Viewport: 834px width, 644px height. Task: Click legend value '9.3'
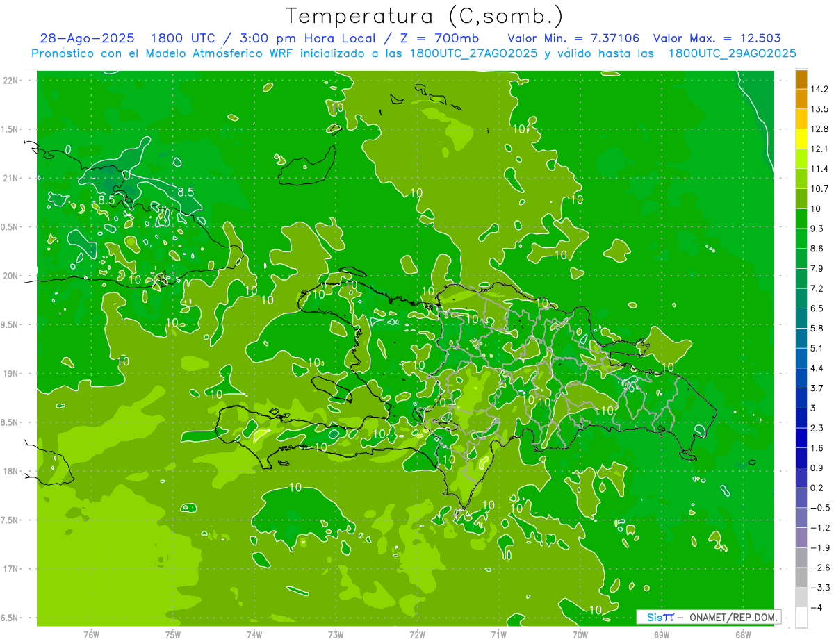[x=817, y=229]
